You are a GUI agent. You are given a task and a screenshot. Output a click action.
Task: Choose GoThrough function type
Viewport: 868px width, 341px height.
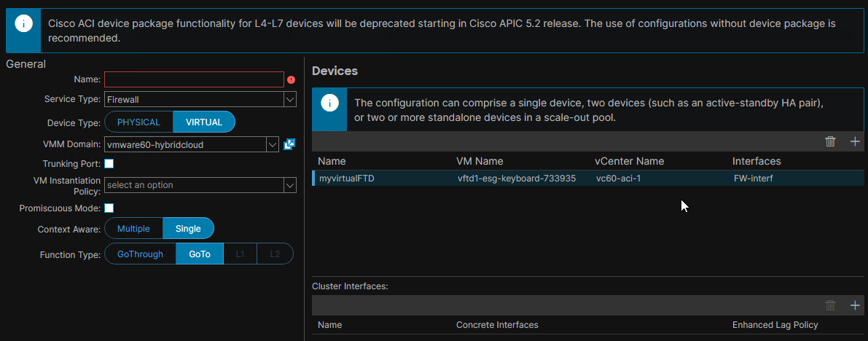tap(140, 254)
